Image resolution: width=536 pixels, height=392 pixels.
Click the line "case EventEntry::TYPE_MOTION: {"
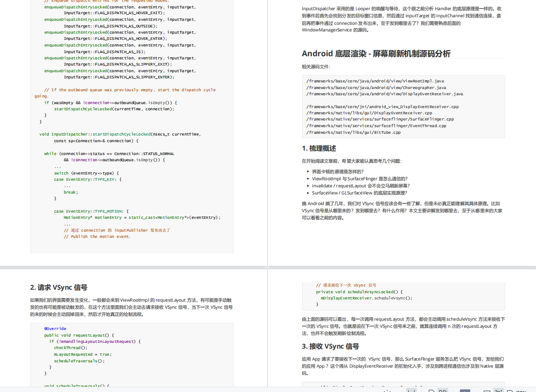[91, 211]
